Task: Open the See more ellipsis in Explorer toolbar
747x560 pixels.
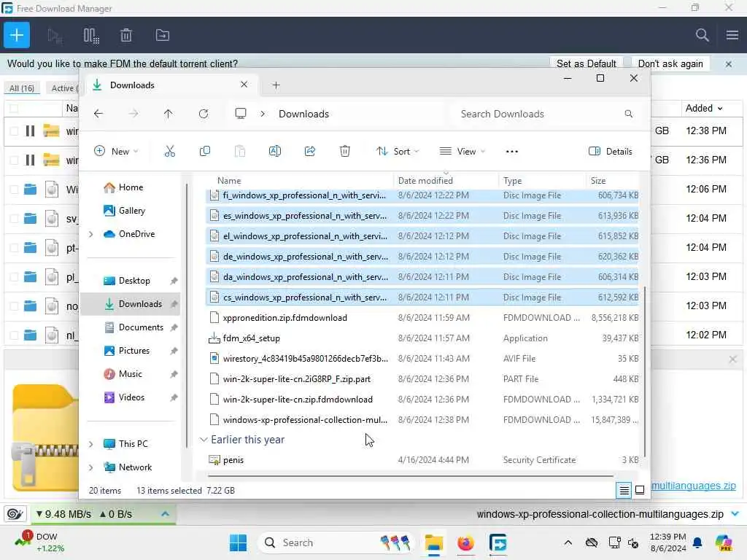Action: tap(511, 152)
